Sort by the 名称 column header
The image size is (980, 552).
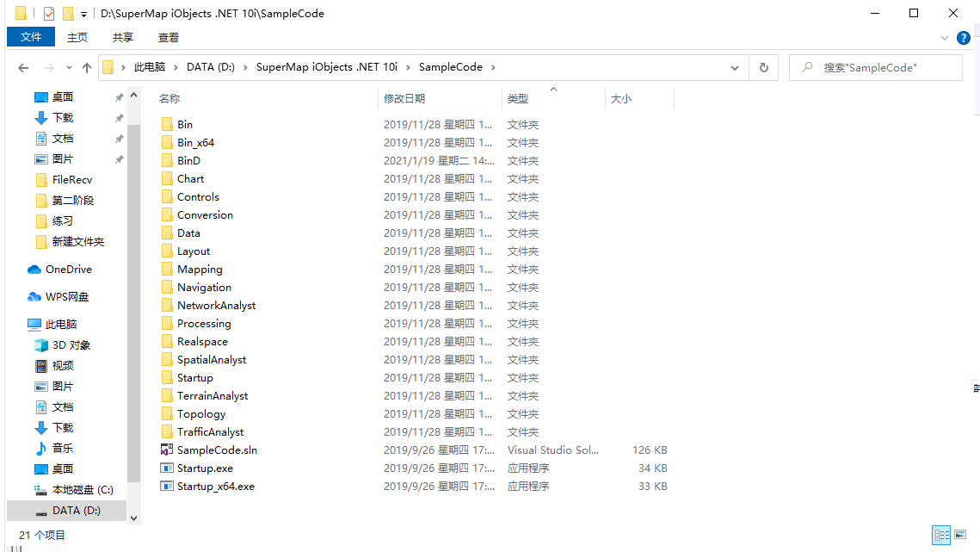coord(169,99)
